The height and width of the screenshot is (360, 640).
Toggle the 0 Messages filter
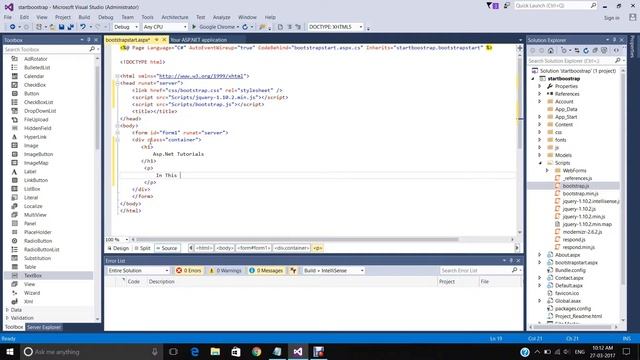(266, 271)
